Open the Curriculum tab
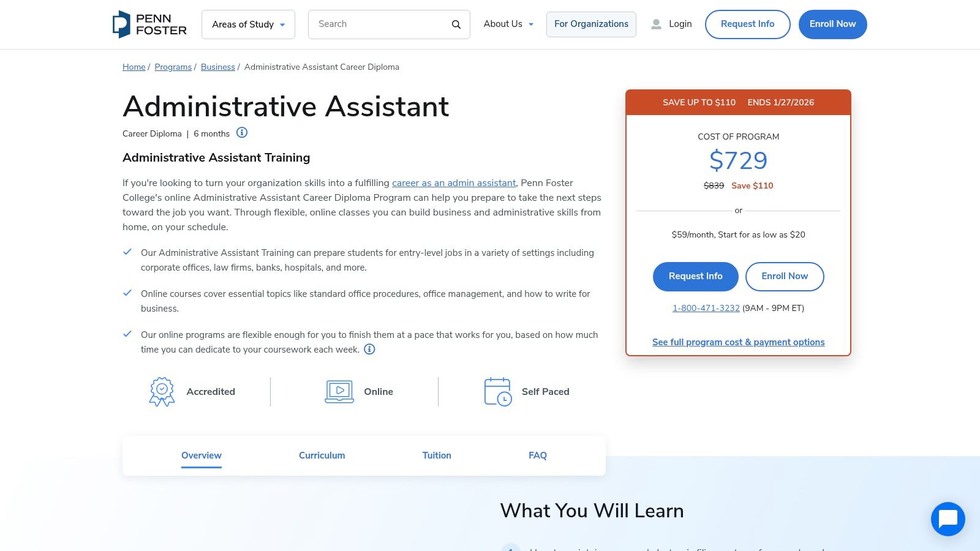The height and width of the screenshot is (551, 980). tap(322, 455)
